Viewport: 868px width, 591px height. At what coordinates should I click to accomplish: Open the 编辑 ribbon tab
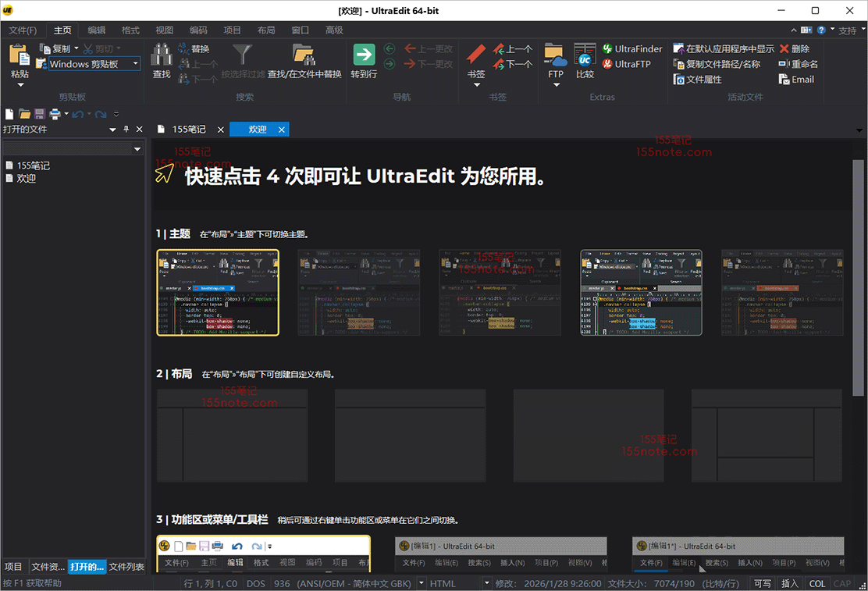(x=97, y=30)
